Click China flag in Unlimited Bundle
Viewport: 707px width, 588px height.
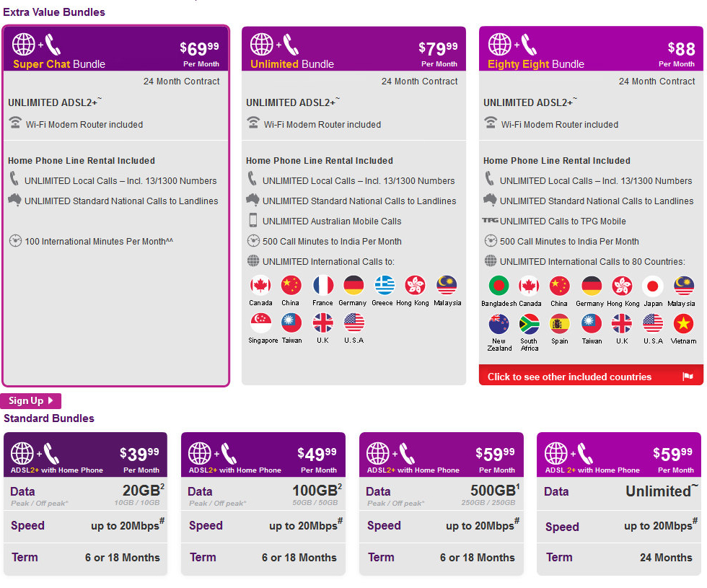pyautogui.click(x=291, y=286)
